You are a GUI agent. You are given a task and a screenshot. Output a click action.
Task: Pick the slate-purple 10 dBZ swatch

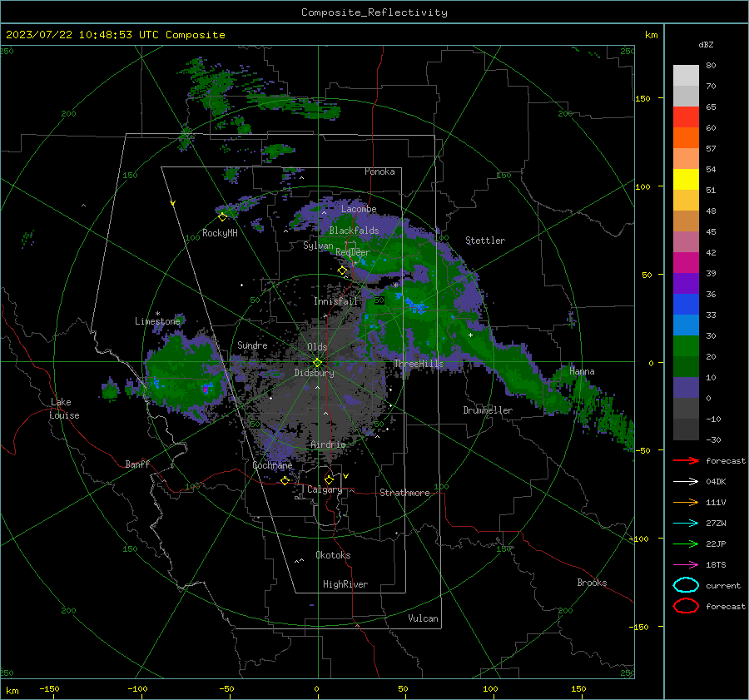[686, 388]
